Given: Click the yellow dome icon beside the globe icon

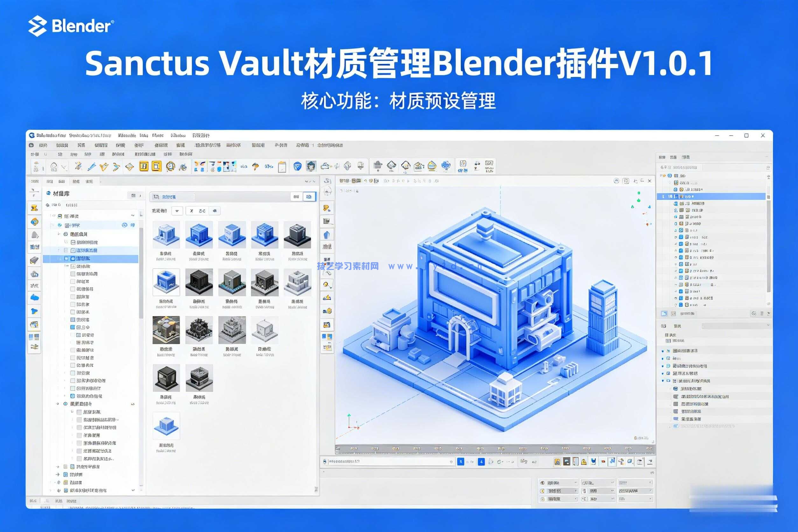Looking at the screenshot, I should [432, 166].
